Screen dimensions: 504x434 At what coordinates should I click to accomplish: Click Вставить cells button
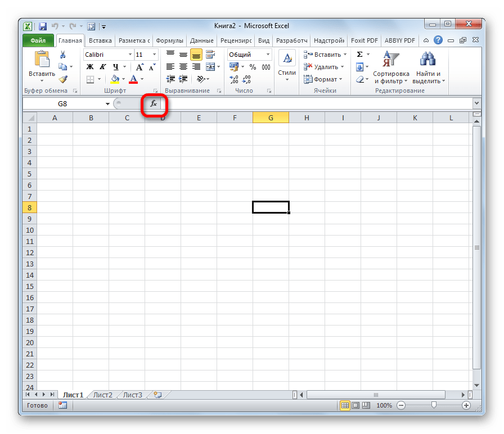point(325,55)
